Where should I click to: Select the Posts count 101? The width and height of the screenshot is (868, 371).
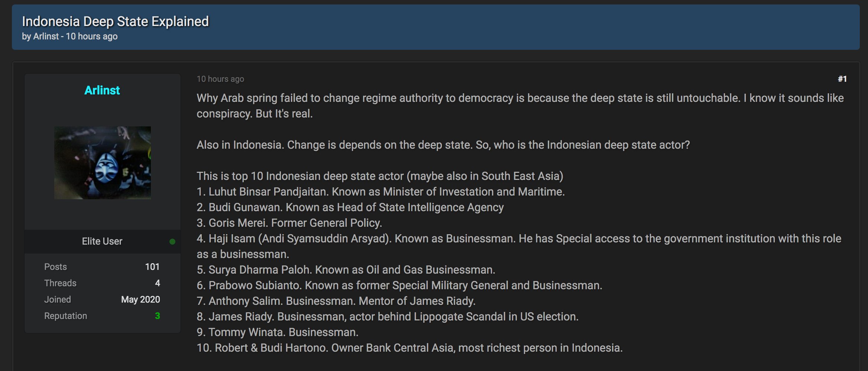tap(152, 267)
